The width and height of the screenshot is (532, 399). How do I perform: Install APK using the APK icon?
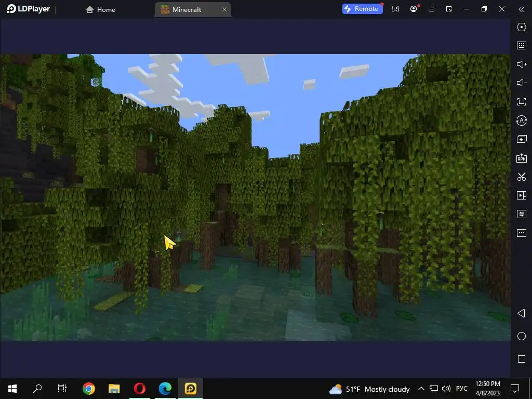click(x=522, y=158)
